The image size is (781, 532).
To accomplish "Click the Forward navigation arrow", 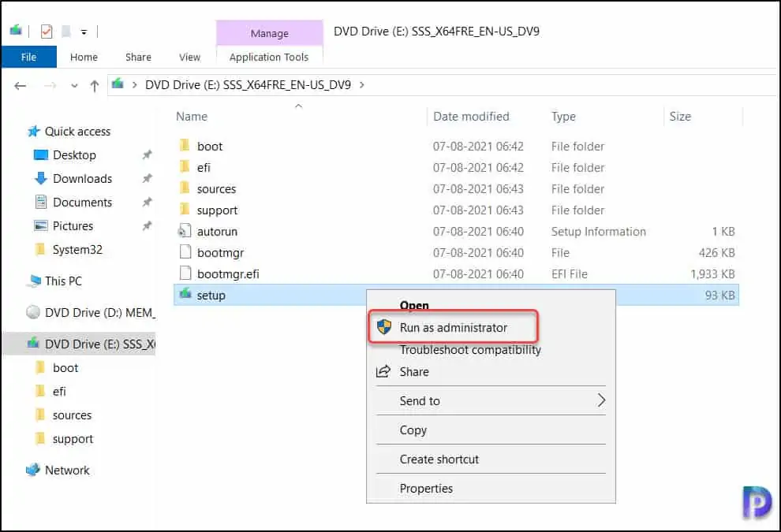I will pos(50,86).
